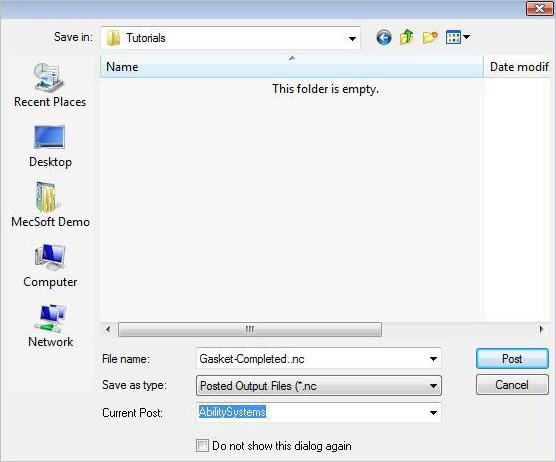Go back to last folder visited
Viewport: 556px width, 462px height.
(384, 37)
